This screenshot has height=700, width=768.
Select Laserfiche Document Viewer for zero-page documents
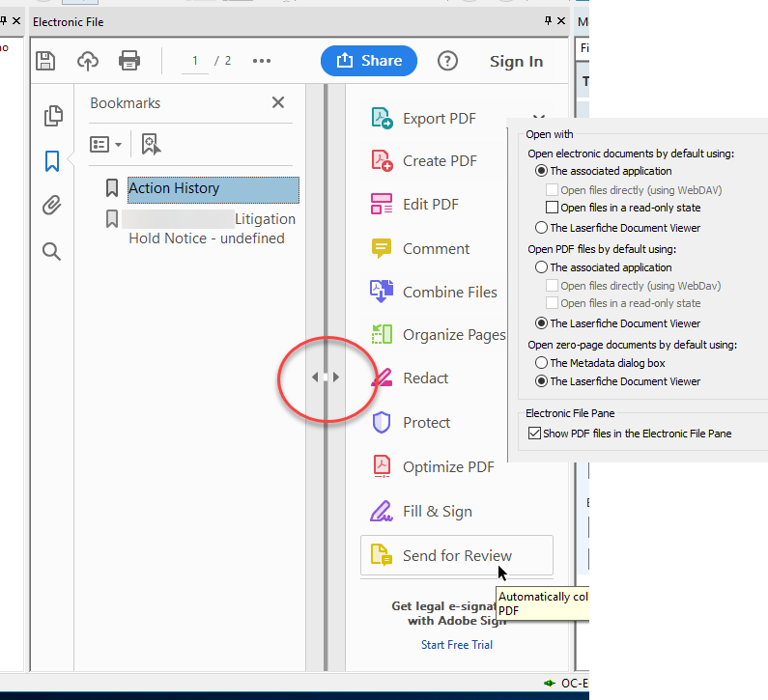click(x=541, y=380)
